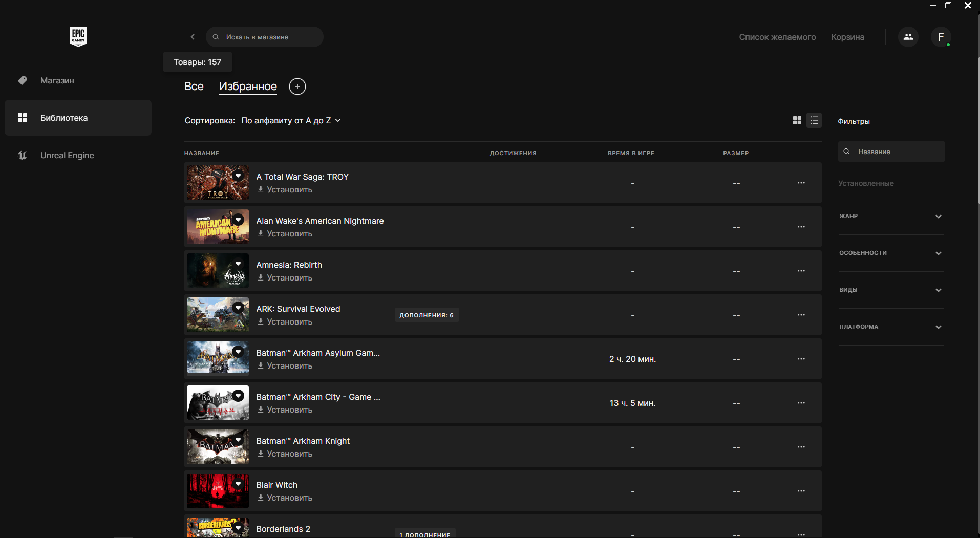Select the Все tab
This screenshot has height=538, width=980.
[194, 87]
